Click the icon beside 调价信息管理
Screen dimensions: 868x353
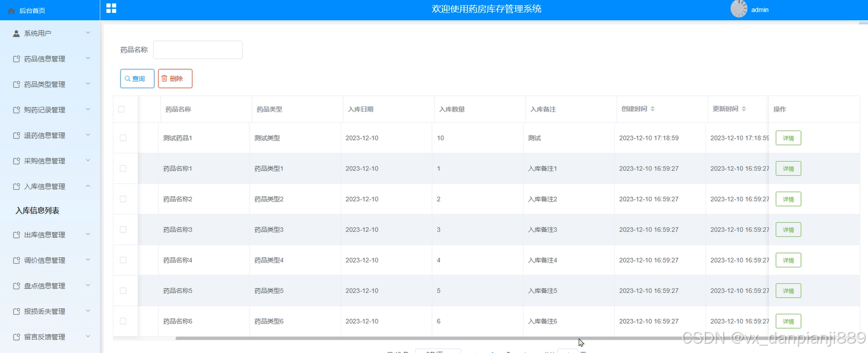pyautogui.click(x=16, y=260)
